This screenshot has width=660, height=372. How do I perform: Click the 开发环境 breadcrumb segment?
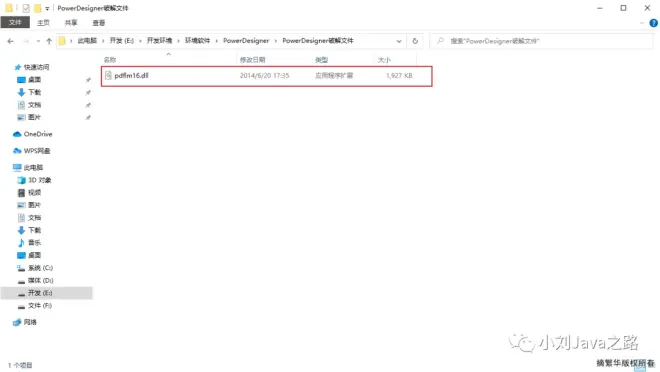(x=159, y=40)
